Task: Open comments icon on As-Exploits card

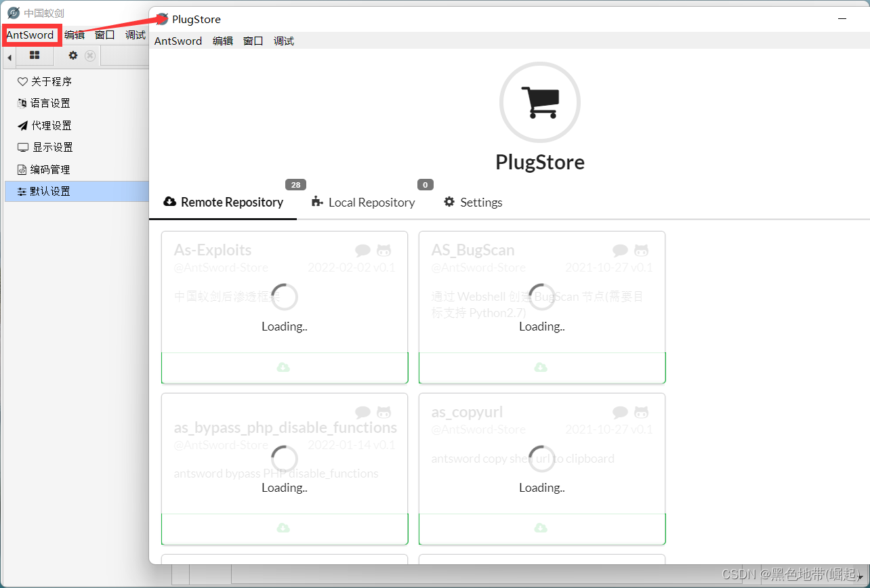Action: click(362, 251)
